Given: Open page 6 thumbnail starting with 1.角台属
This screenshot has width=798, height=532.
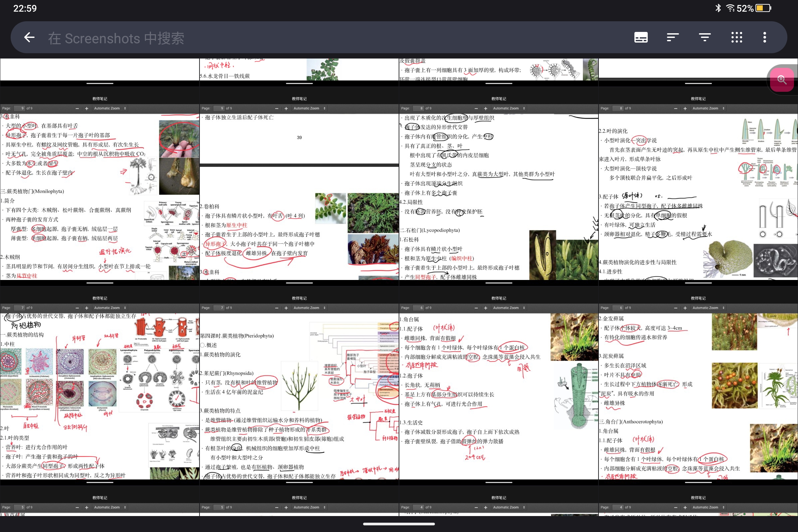Looking at the screenshot, I should pos(499,385).
